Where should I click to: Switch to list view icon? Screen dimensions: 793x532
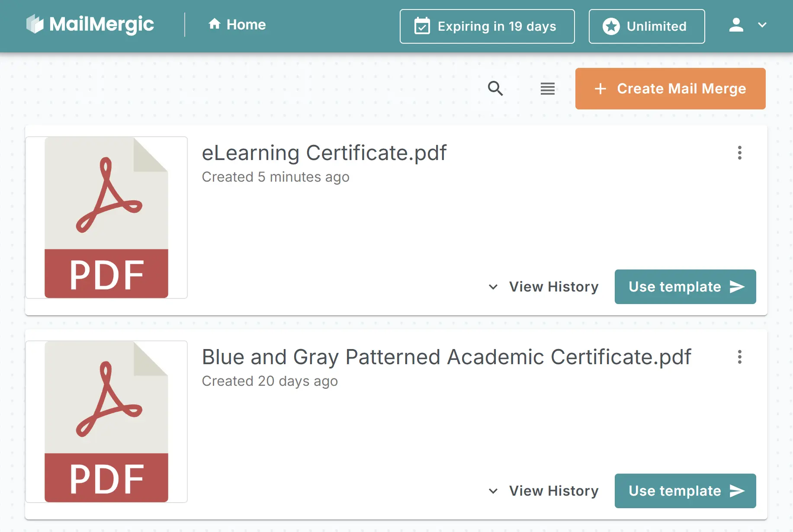[547, 89]
